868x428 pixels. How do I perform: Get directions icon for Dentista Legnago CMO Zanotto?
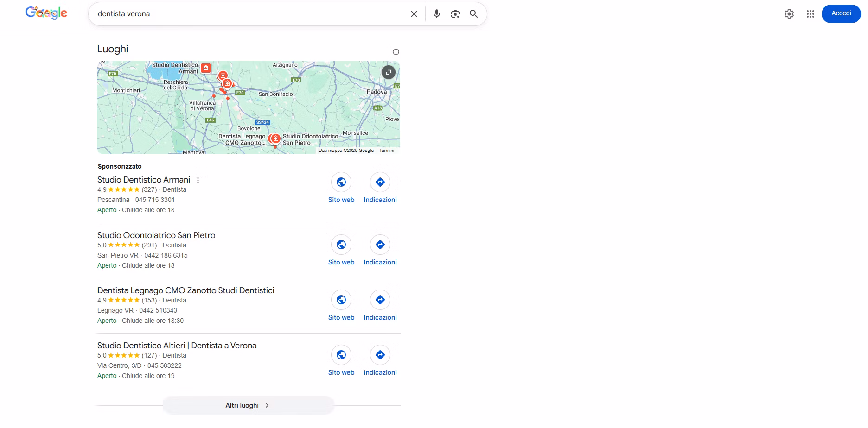pos(380,300)
